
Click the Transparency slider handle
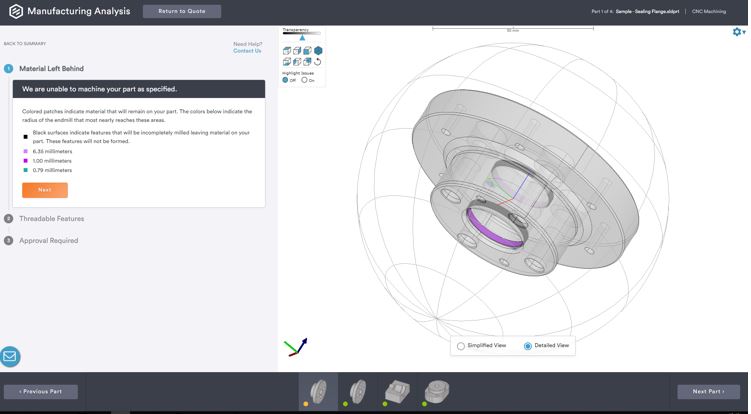302,37
